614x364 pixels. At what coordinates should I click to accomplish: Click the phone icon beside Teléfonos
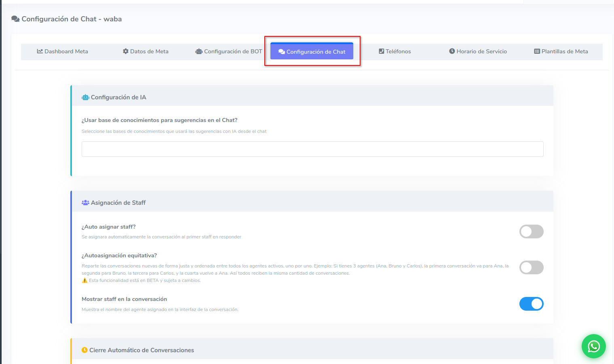coord(381,51)
